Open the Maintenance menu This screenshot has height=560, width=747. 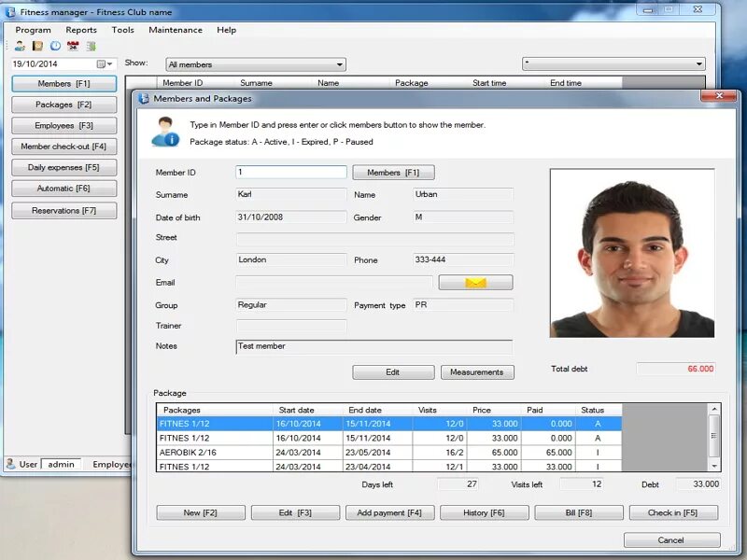(176, 30)
